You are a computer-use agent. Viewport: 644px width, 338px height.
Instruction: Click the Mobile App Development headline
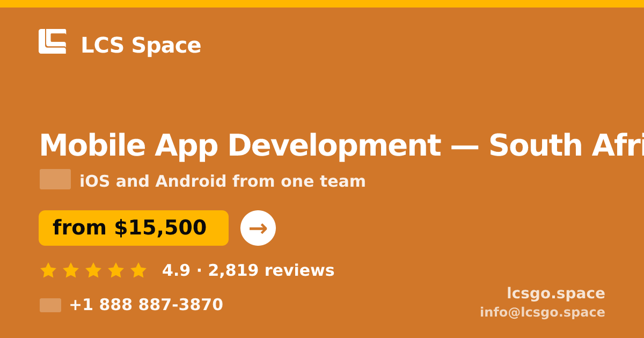[341, 145]
